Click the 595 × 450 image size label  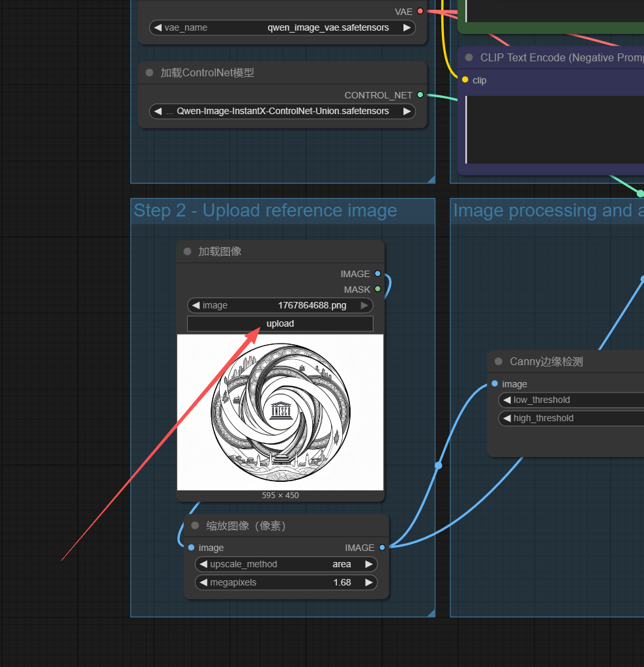(280, 495)
